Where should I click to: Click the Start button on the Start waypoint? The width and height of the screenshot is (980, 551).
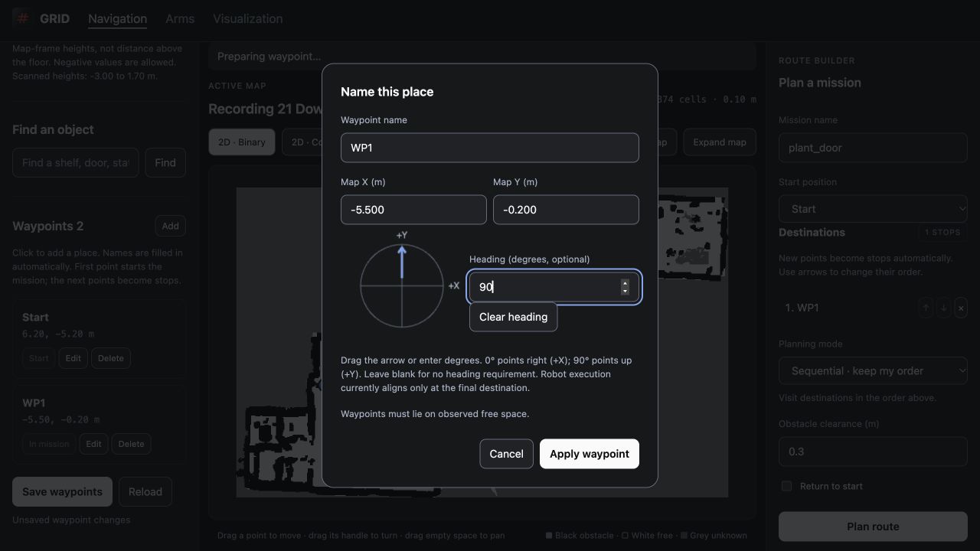[x=38, y=358]
